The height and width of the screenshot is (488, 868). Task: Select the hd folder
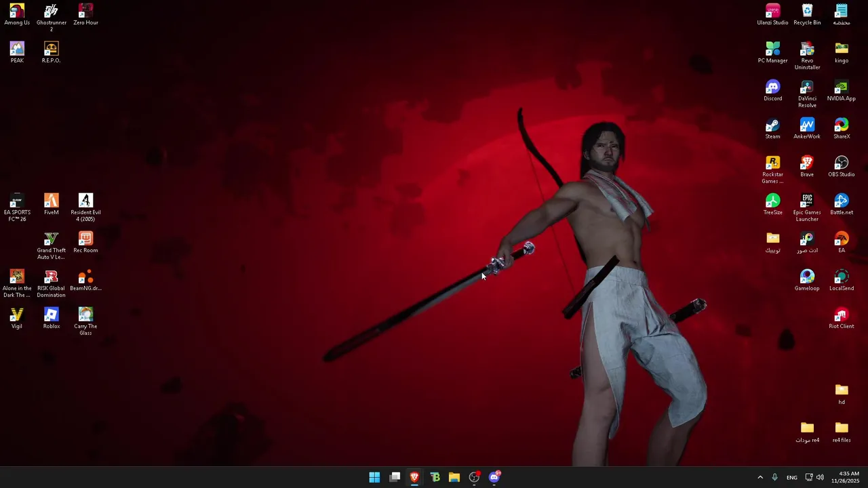(842, 394)
